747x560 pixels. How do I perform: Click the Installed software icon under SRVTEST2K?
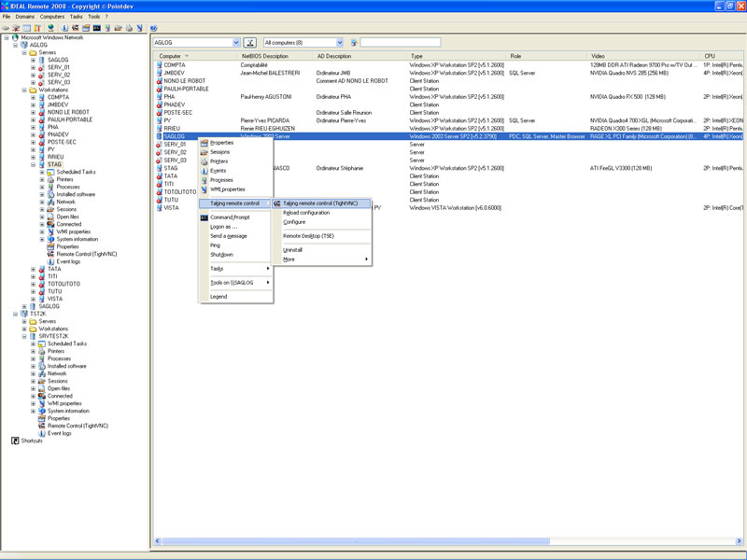[42, 366]
